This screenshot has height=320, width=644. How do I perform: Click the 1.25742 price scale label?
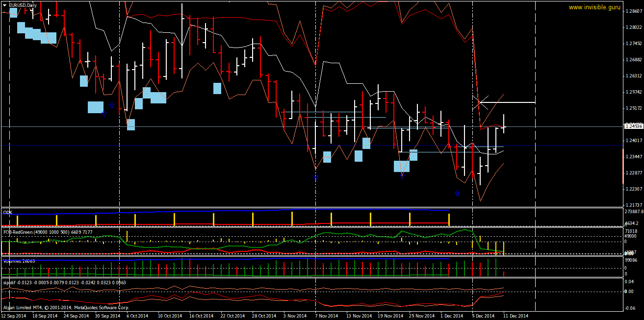pyautogui.click(x=634, y=92)
